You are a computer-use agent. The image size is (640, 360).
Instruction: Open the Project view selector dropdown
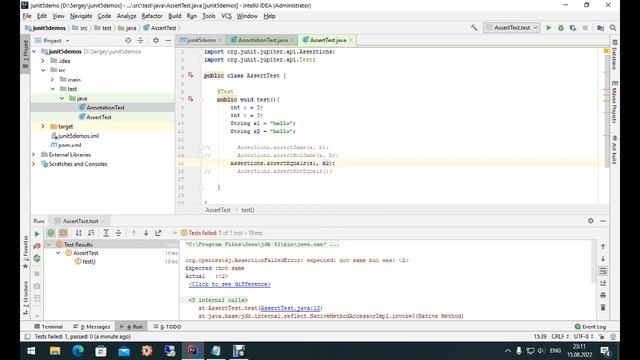(56, 40)
